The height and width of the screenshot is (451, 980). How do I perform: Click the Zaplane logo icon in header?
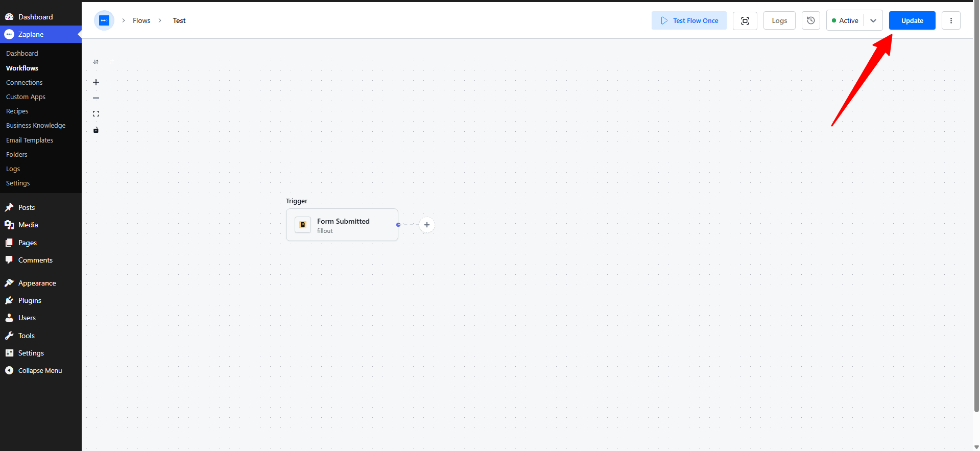tap(104, 20)
